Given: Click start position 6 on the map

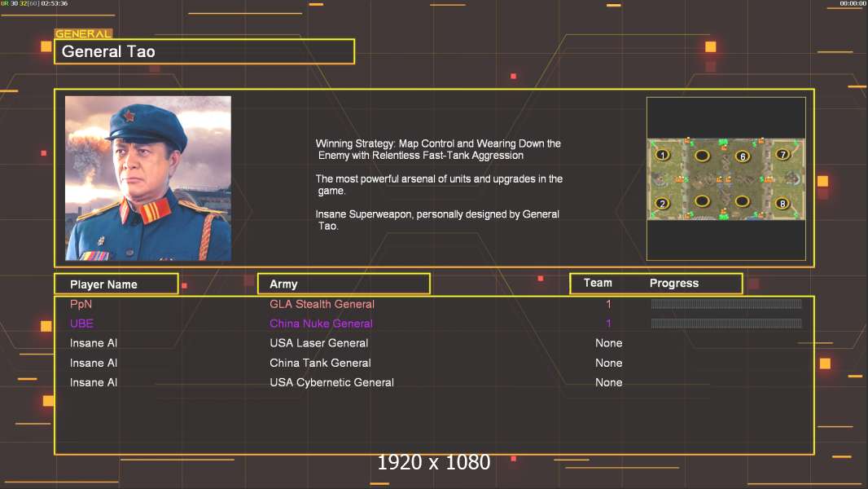Looking at the screenshot, I should [x=743, y=156].
